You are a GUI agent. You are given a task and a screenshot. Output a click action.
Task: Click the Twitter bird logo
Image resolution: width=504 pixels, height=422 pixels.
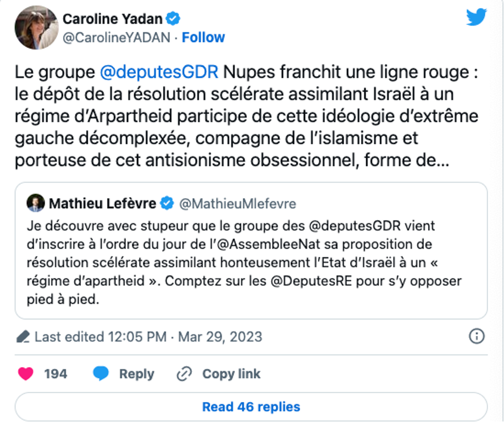476,17
